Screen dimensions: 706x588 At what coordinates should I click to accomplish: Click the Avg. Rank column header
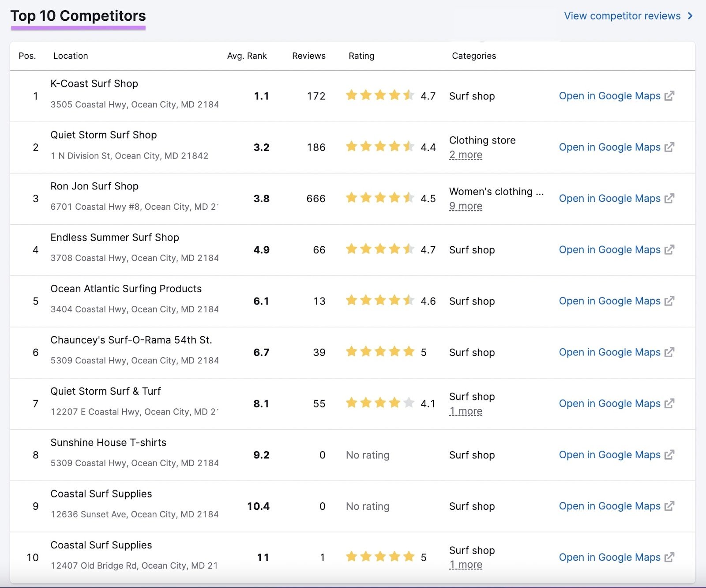tap(247, 56)
